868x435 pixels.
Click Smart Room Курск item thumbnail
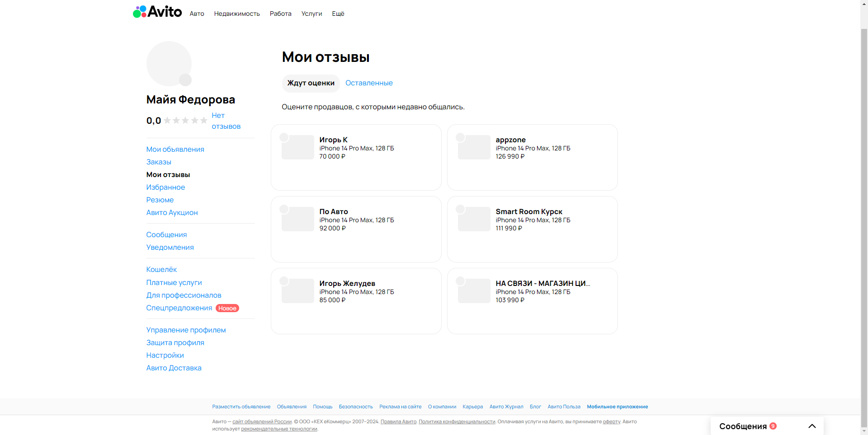coord(474,219)
